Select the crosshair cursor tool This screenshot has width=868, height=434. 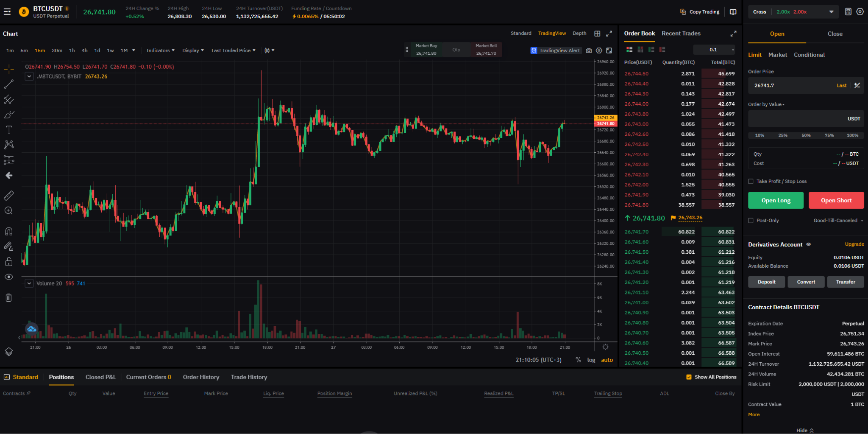9,69
